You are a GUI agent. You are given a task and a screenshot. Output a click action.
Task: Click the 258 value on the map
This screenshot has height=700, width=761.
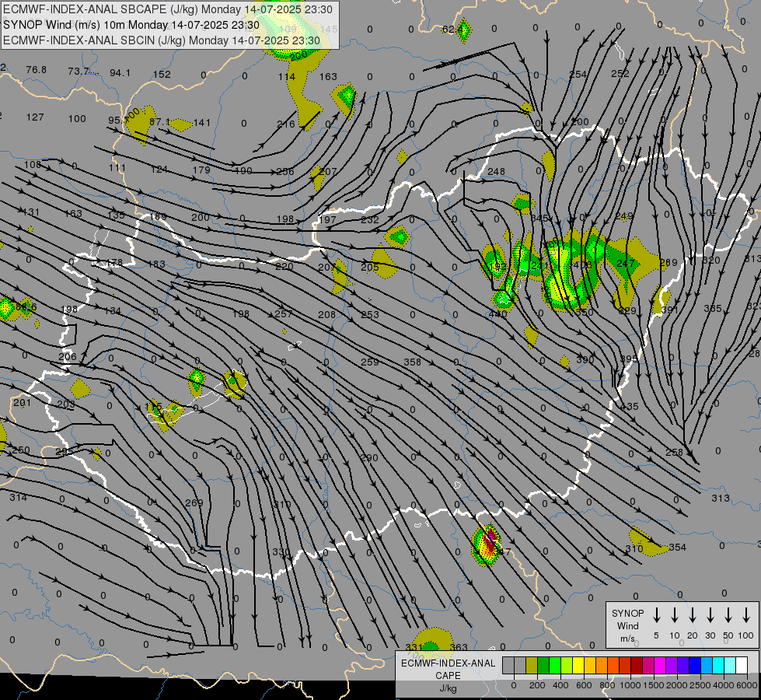click(x=674, y=452)
